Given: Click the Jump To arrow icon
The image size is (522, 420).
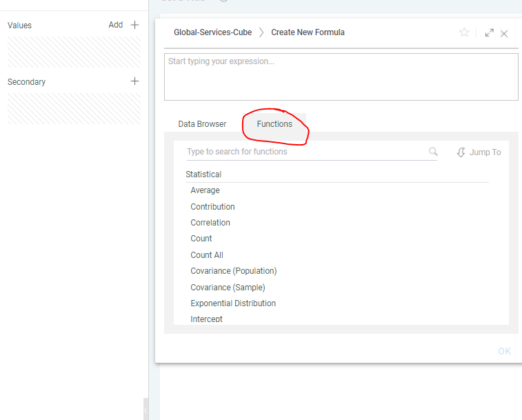Looking at the screenshot, I should (x=461, y=152).
